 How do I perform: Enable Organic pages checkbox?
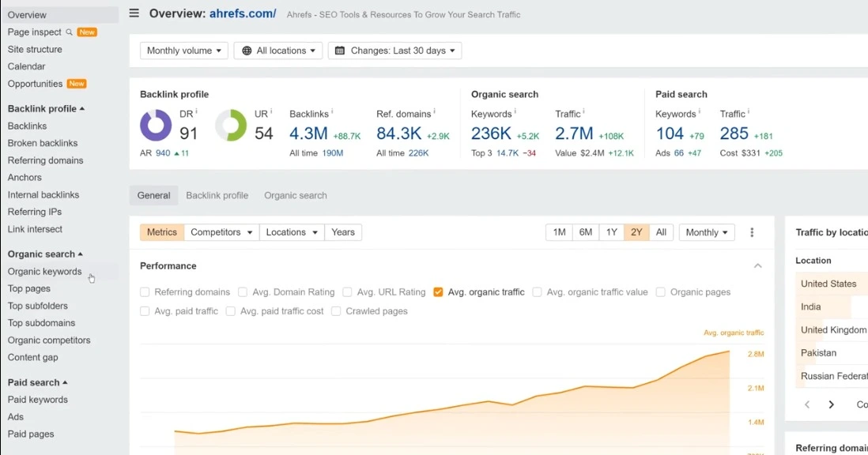(x=660, y=292)
